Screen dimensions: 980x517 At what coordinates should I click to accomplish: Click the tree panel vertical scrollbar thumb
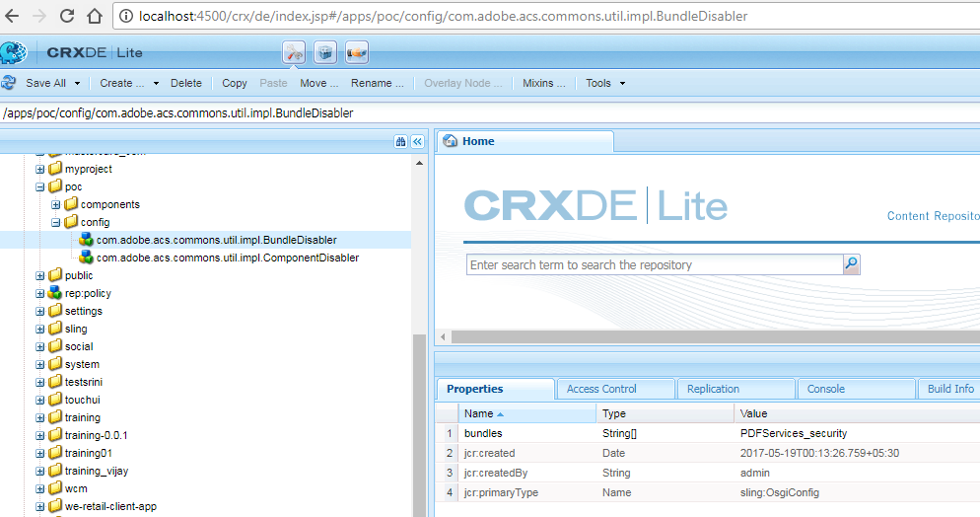pos(419,425)
